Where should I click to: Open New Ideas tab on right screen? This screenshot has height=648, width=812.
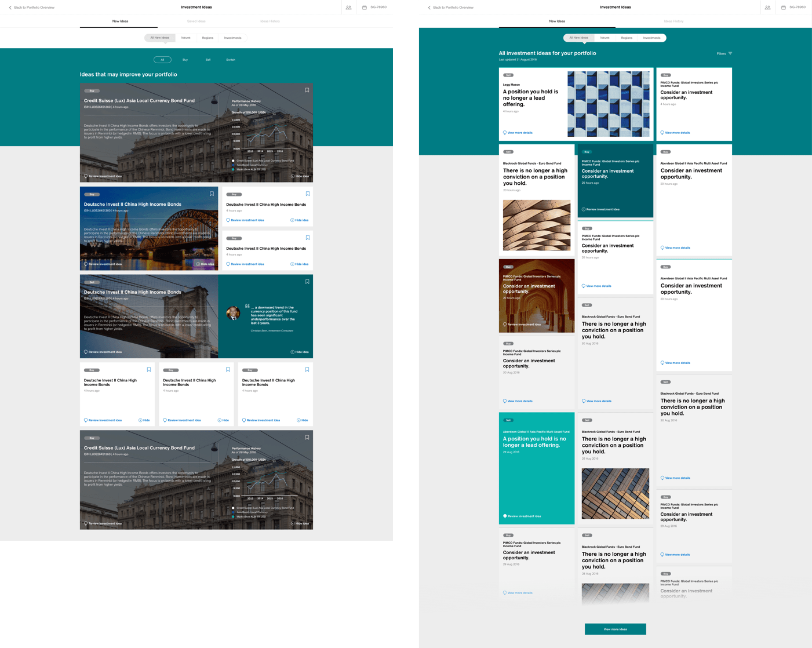click(557, 21)
